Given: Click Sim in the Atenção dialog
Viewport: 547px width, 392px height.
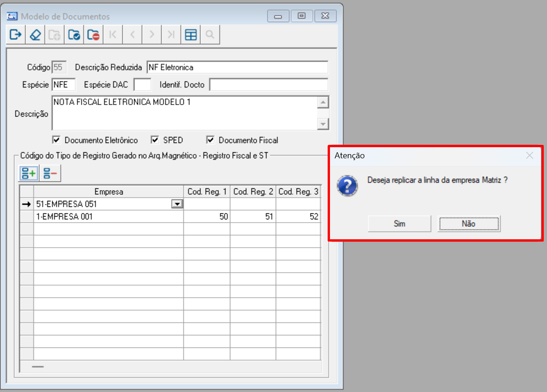Looking at the screenshot, I should (399, 224).
